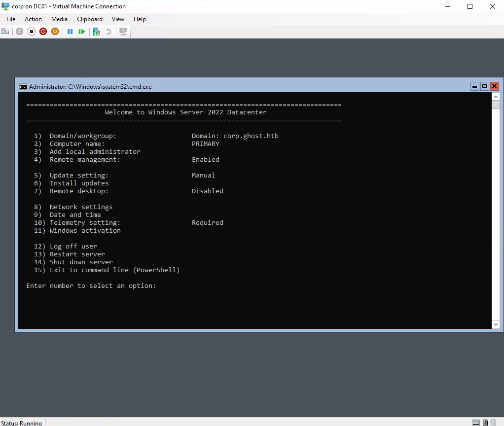
Task: Open the File menu
Action: (x=11, y=19)
